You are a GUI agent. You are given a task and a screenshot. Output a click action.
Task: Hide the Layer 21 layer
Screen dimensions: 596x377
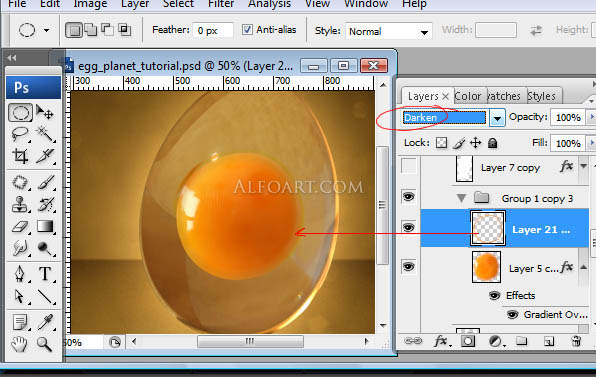(x=409, y=227)
